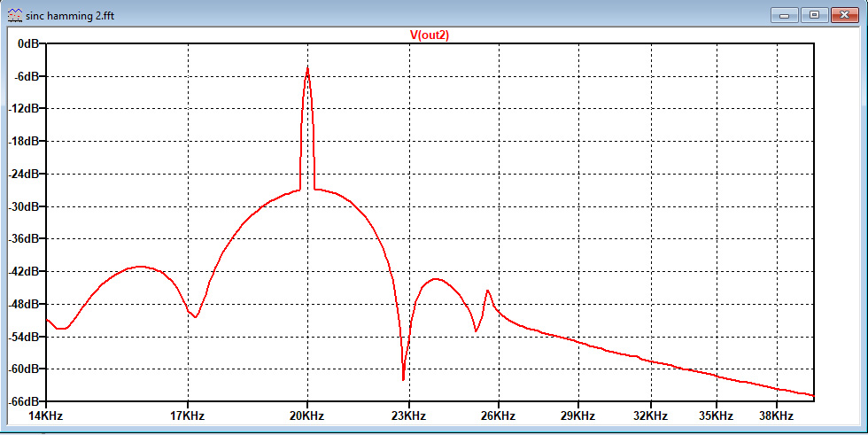Image resolution: width=868 pixels, height=435 pixels.
Task: Click the -24dB vertical axis label
Action: [x=24, y=174]
